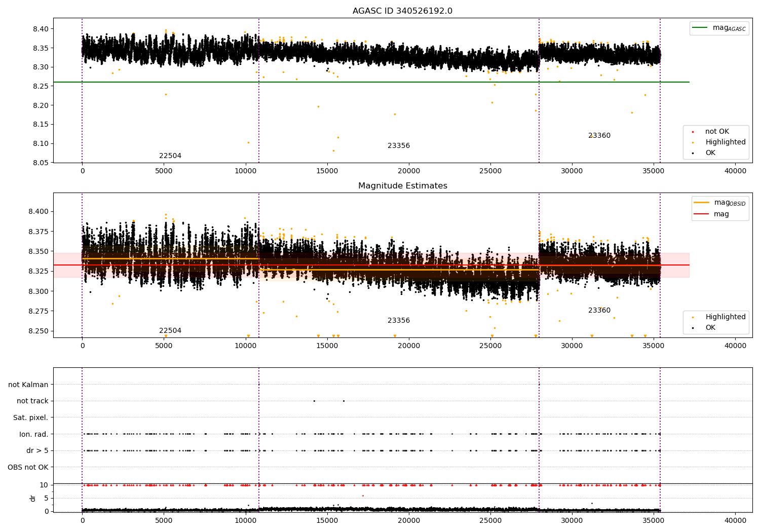Click the 'Magnitude Estimates' plot title

(x=402, y=186)
